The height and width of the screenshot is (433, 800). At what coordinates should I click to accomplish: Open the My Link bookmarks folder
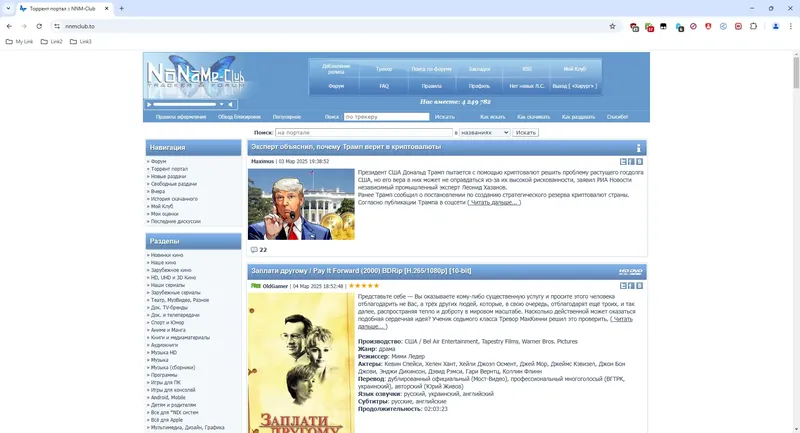point(19,42)
